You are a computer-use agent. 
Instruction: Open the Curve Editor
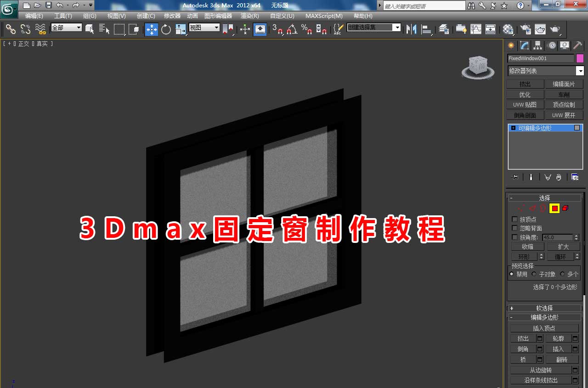tap(476, 29)
